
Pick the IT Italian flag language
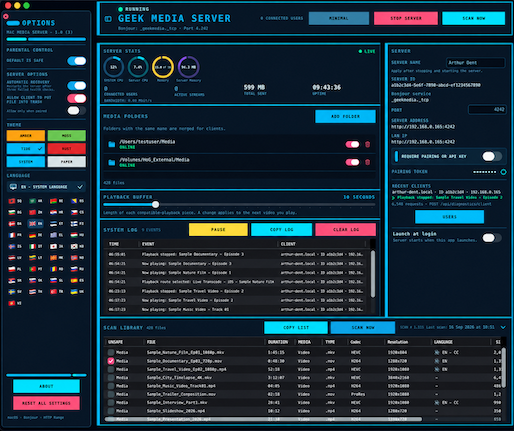(36, 246)
